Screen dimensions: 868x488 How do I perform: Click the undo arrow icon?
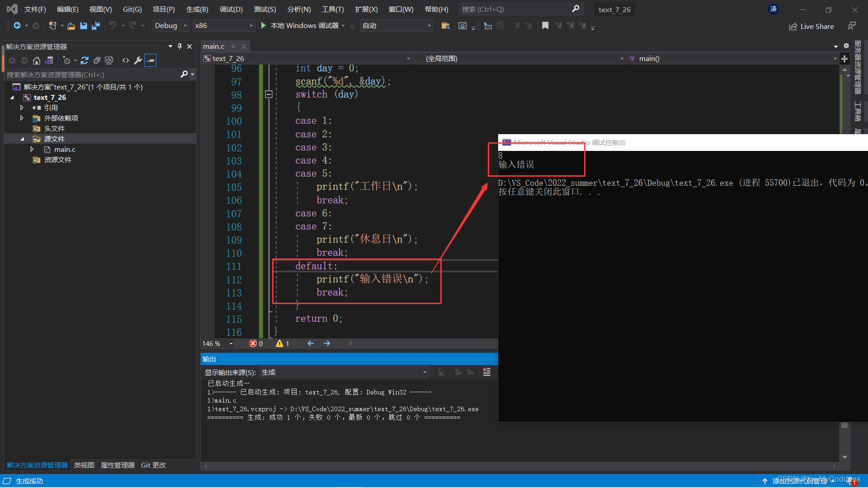click(x=113, y=26)
